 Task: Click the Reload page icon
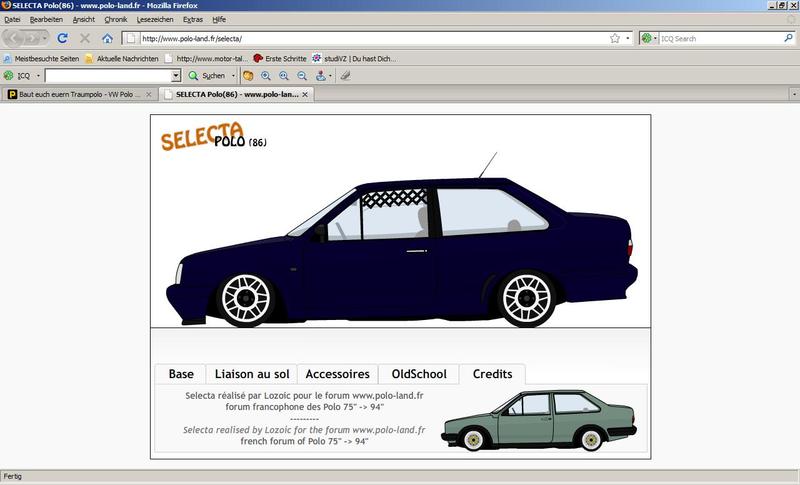(63, 38)
